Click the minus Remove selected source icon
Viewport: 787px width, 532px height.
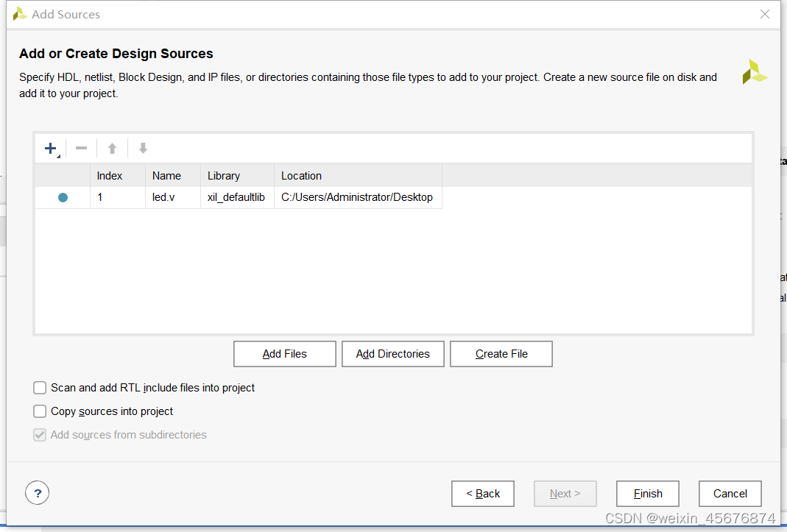coord(81,148)
